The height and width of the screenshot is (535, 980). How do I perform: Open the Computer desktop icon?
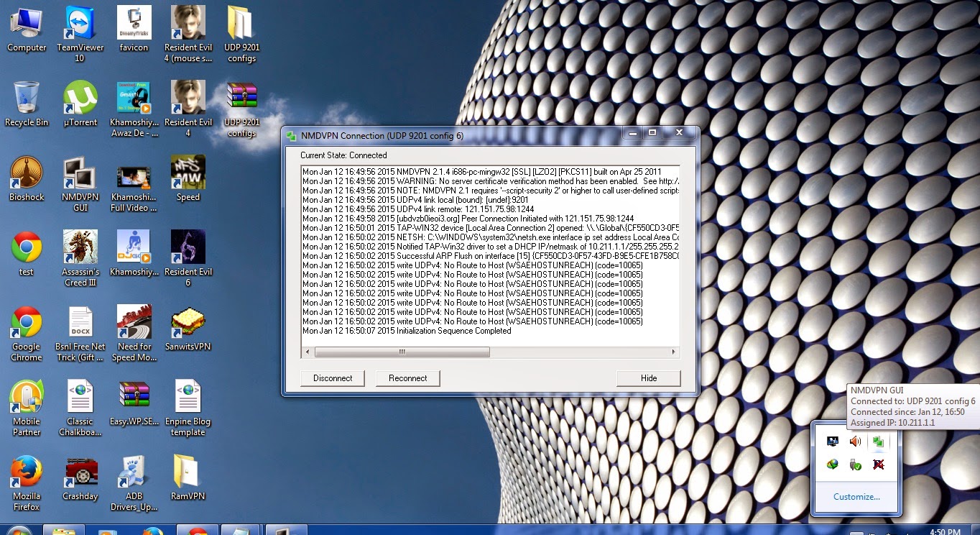coord(27,29)
